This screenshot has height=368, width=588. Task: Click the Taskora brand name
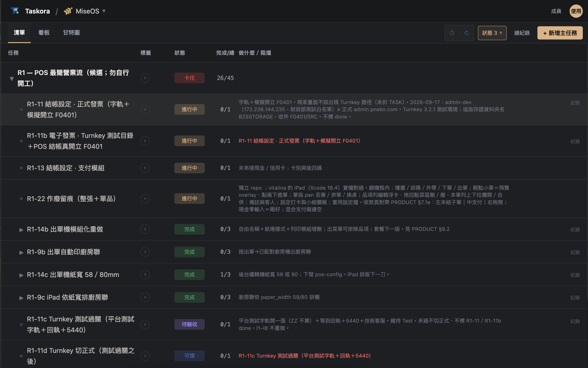[x=37, y=11]
